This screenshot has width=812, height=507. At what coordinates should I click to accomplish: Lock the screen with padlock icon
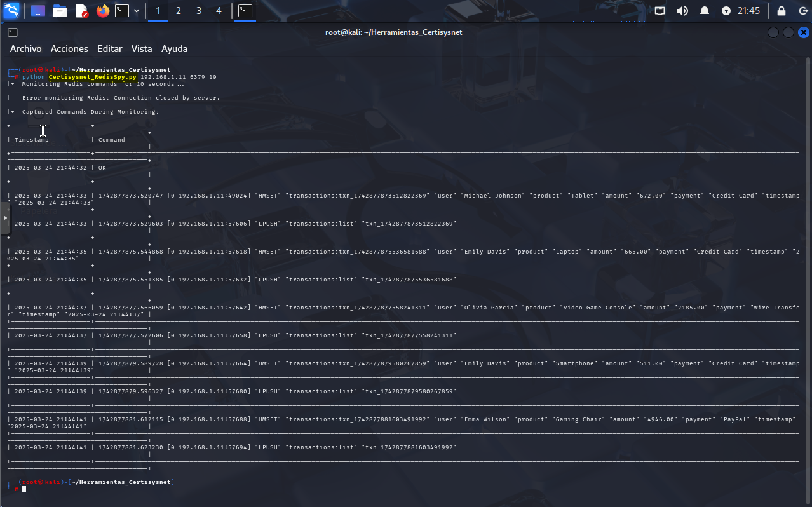(x=781, y=11)
